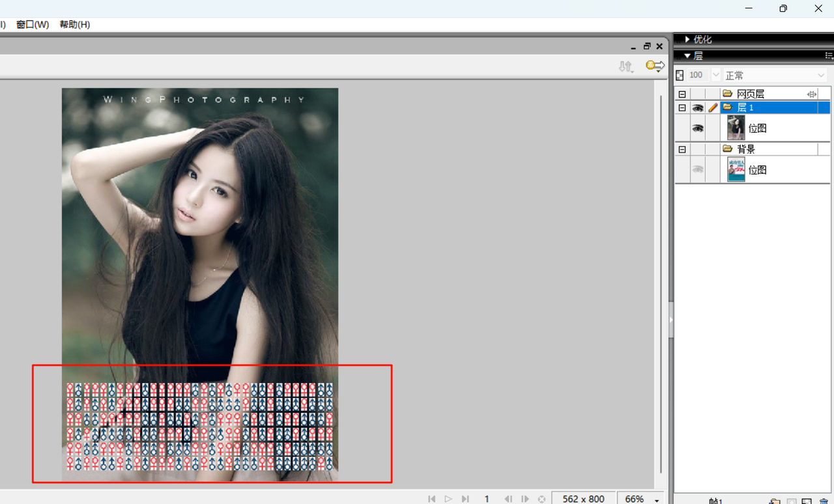
Task: Open the 正常 blend mode dropdown
Action: 775,75
